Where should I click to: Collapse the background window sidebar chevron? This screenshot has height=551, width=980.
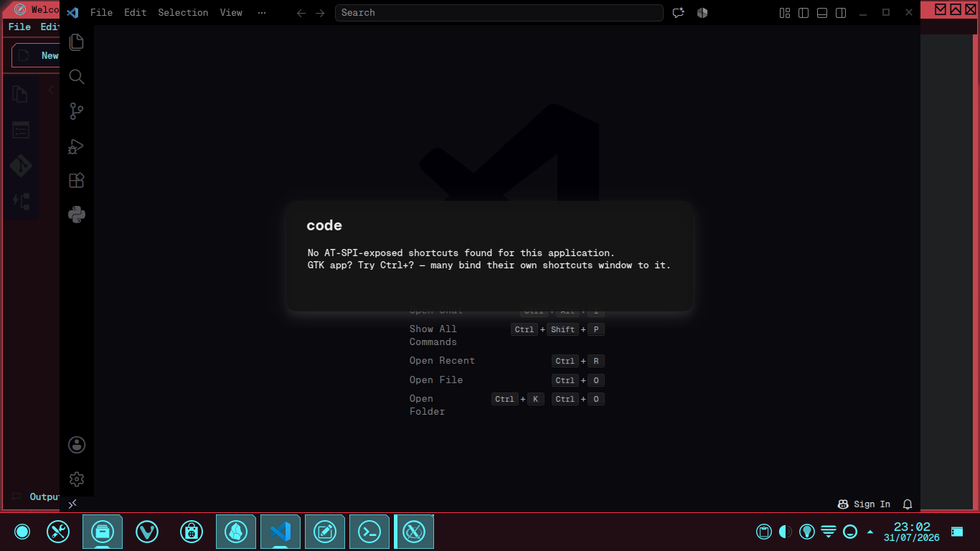(x=50, y=90)
